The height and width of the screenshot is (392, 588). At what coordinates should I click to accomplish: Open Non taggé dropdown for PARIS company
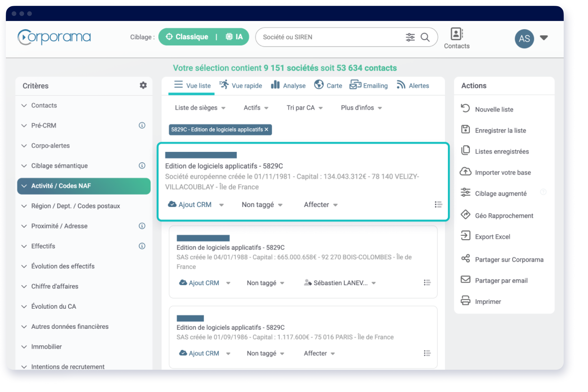pos(266,353)
